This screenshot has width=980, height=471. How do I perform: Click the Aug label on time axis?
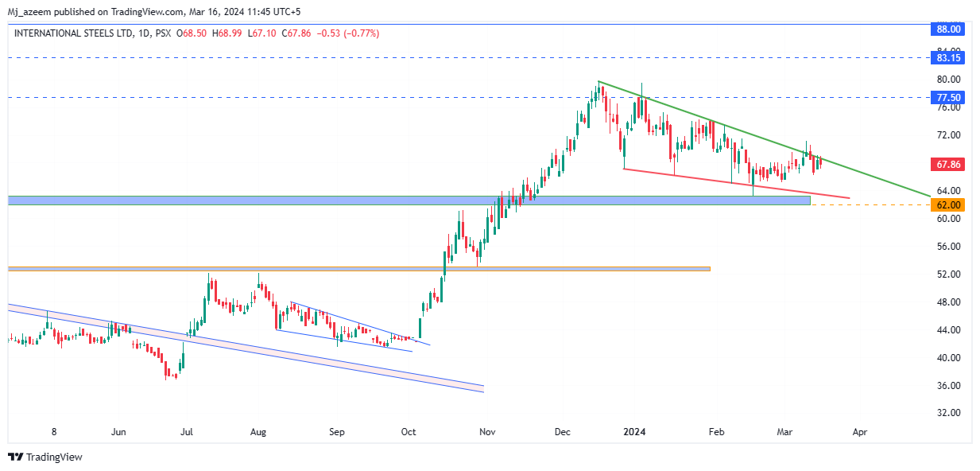(x=258, y=432)
